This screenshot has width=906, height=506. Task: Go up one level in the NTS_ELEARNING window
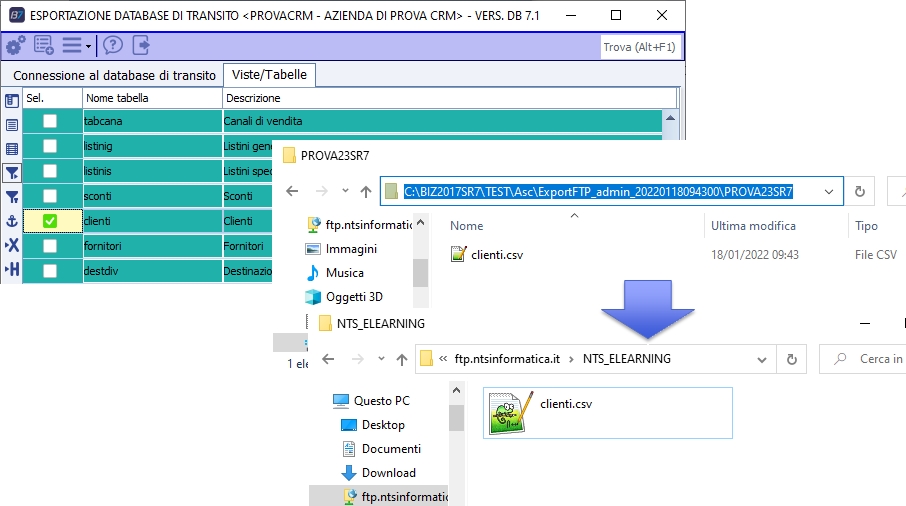click(x=402, y=359)
